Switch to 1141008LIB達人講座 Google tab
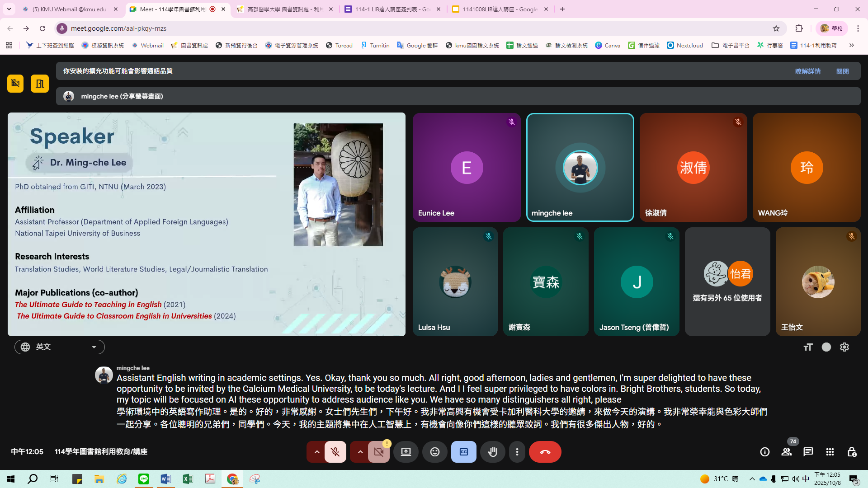This screenshot has height=488, width=868. [x=500, y=9]
